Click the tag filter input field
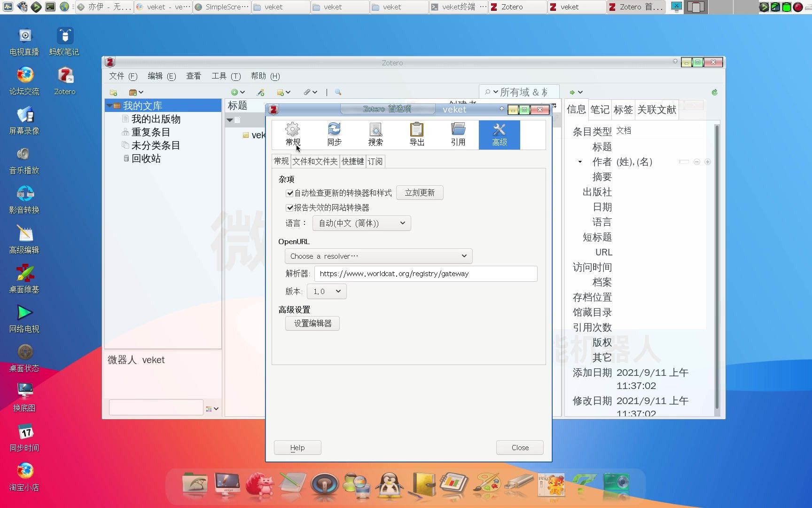 156,407
